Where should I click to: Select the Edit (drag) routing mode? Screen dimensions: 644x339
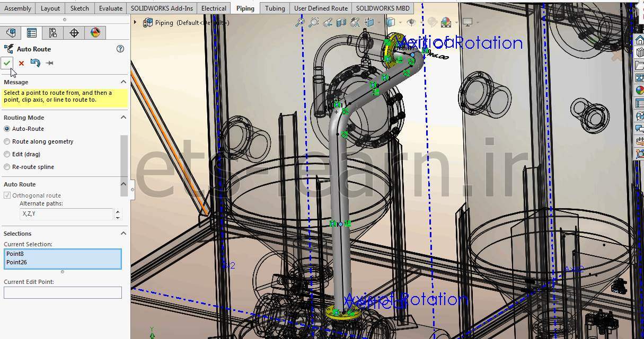(x=7, y=154)
